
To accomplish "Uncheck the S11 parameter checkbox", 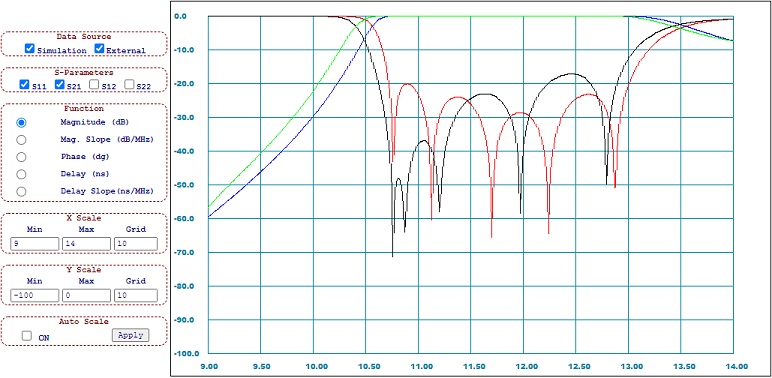I will pyautogui.click(x=24, y=85).
